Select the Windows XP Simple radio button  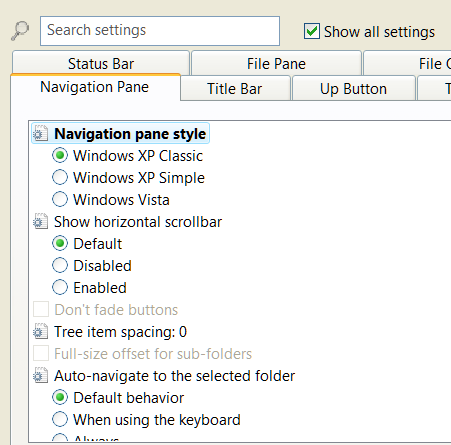click(60, 177)
